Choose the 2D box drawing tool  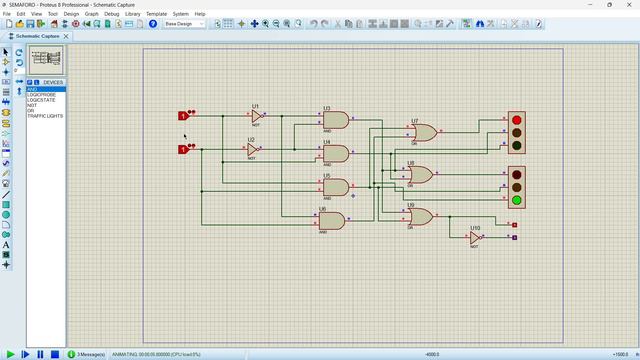point(6,204)
